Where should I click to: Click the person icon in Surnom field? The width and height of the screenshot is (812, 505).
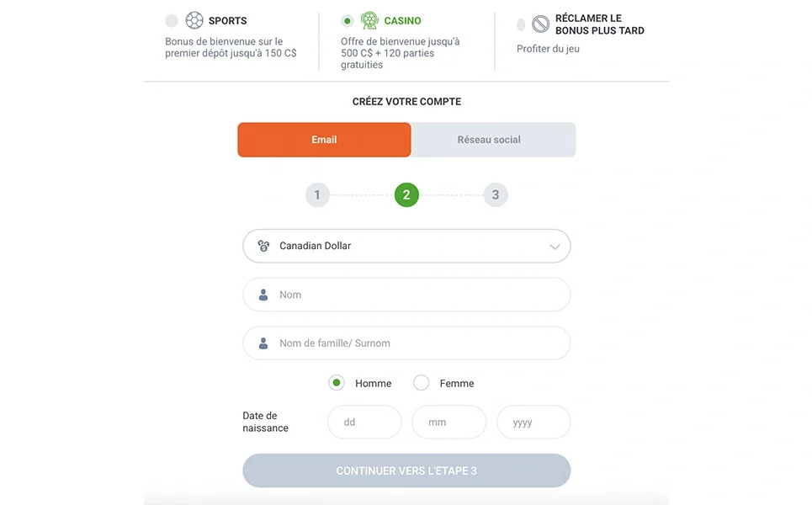point(263,343)
